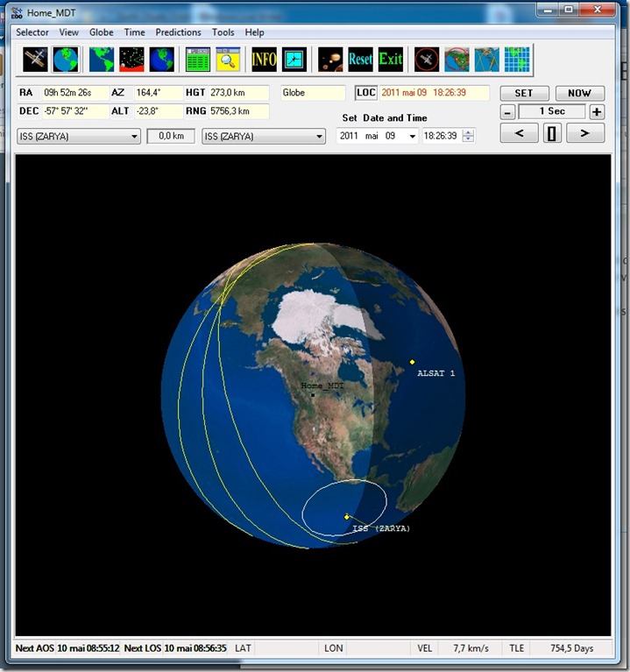
Task: Click the ALT value -23,8°
Action: pos(159,111)
